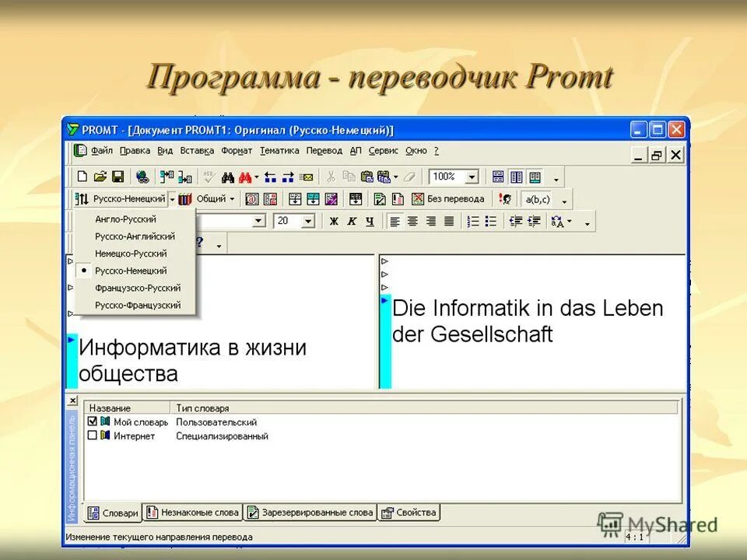
Task: Open the font size 20 dropdown
Action: tap(308, 222)
